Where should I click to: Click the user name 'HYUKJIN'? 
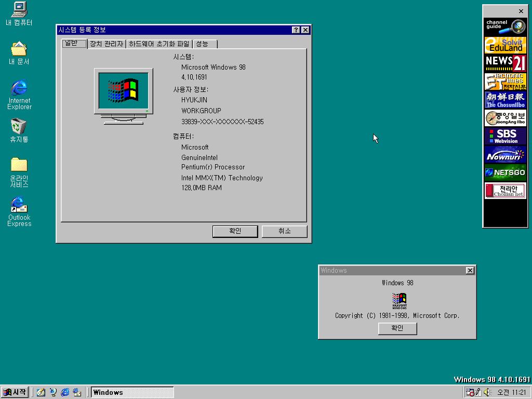(194, 100)
